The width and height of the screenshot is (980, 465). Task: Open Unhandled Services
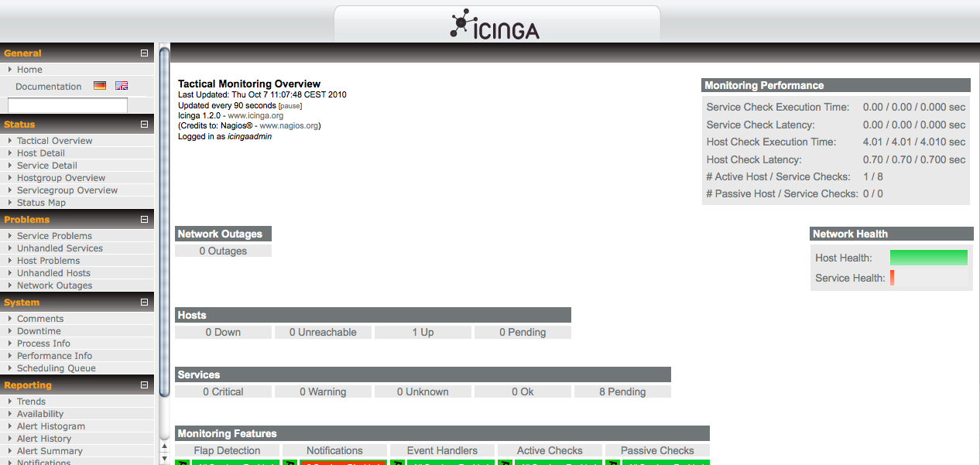tap(60, 248)
